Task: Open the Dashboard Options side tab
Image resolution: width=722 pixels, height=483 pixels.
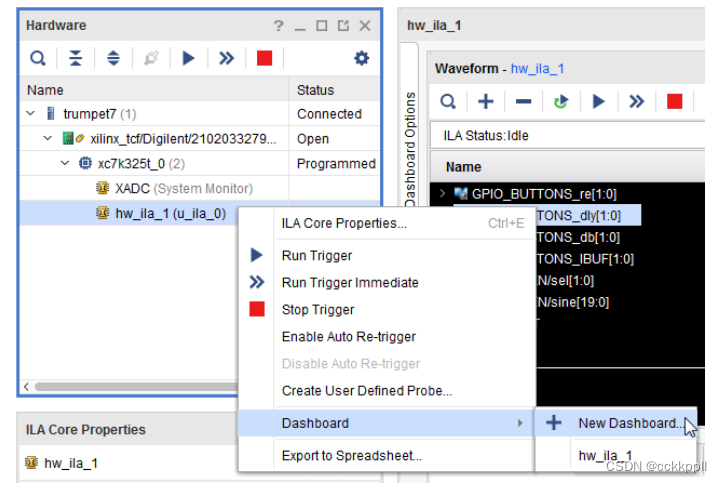Action: click(x=410, y=148)
